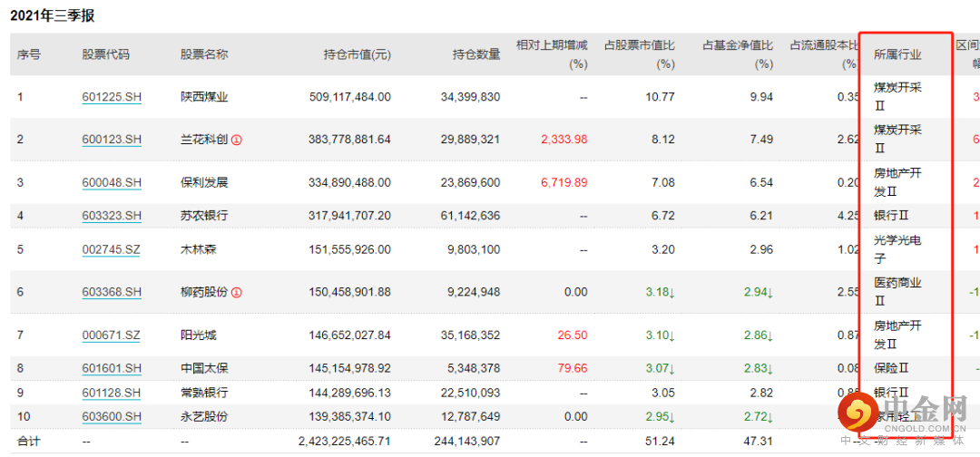The height and width of the screenshot is (457, 980).
Task: Open stock code 603368.SH link
Action: tap(112, 292)
